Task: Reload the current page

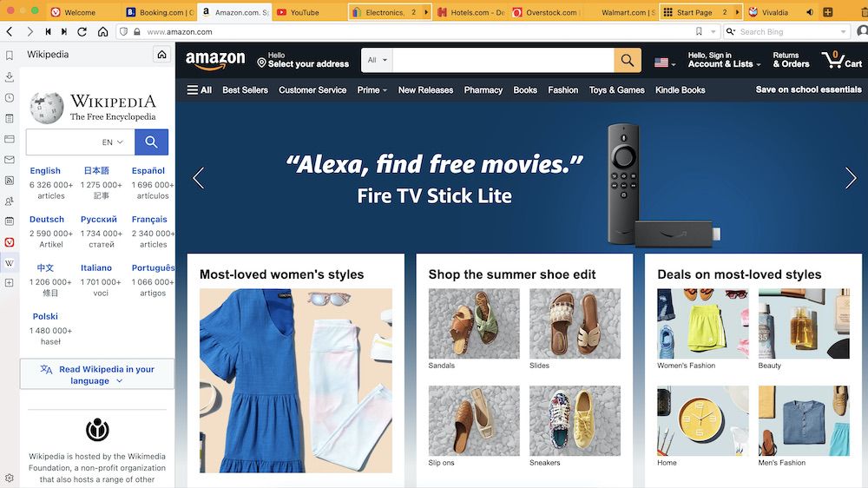Action: pyautogui.click(x=82, y=31)
